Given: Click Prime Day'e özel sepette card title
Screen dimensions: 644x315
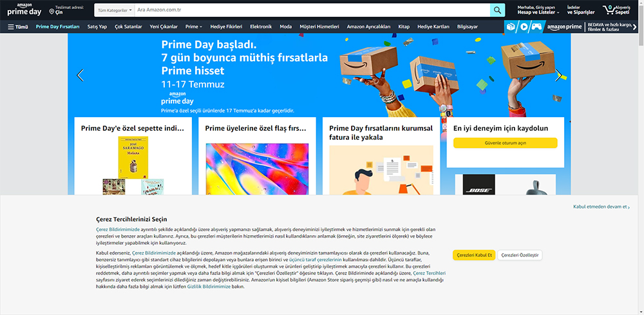Looking at the screenshot, I should pos(133,128).
